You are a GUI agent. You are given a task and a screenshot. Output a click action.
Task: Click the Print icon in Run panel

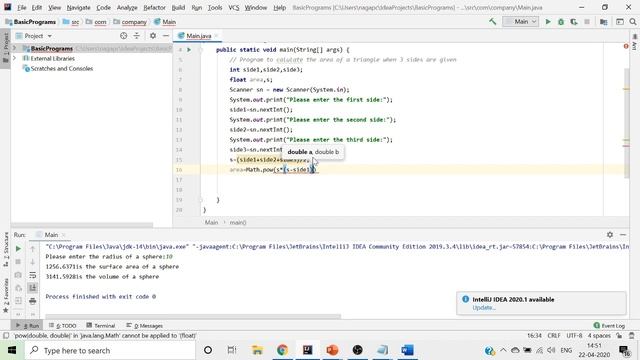tap(33, 301)
